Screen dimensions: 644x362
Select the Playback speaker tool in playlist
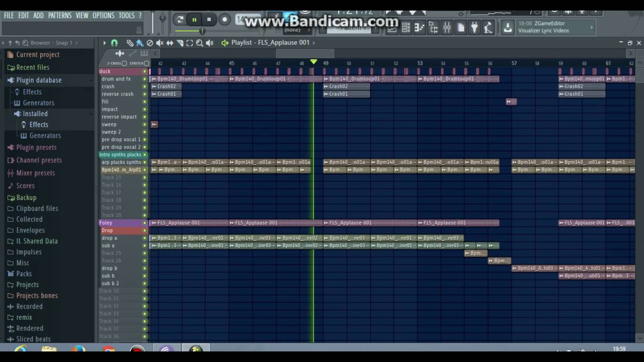pyautogui.click(x=210, y=43)
